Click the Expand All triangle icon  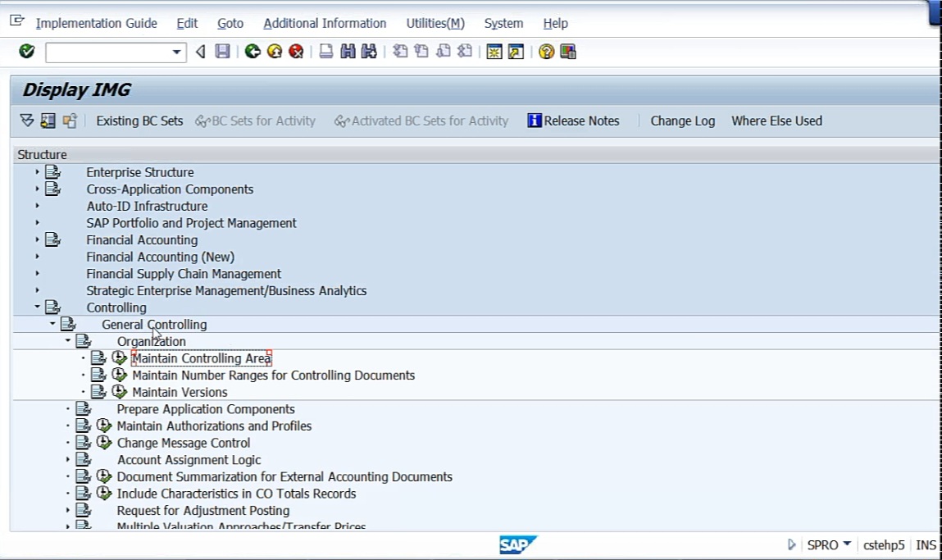click(27, 121)
